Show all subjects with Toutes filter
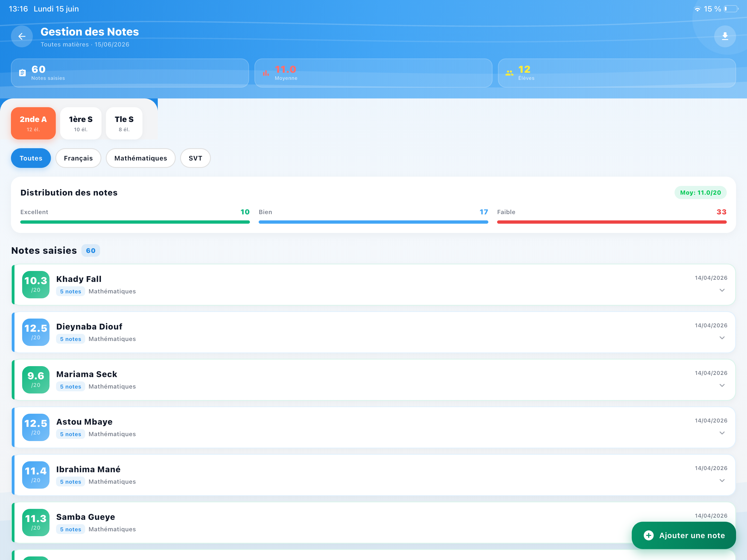 click(31, 158)
